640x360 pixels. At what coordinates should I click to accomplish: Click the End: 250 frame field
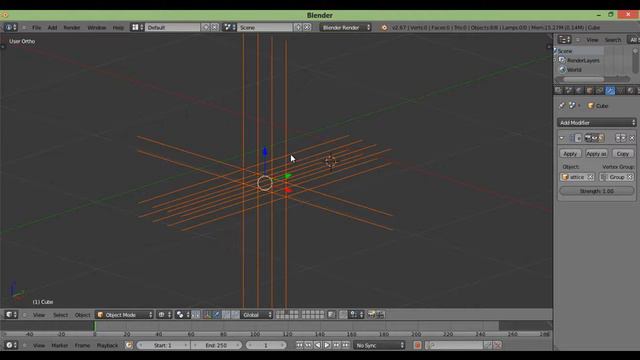coord(216,345)
